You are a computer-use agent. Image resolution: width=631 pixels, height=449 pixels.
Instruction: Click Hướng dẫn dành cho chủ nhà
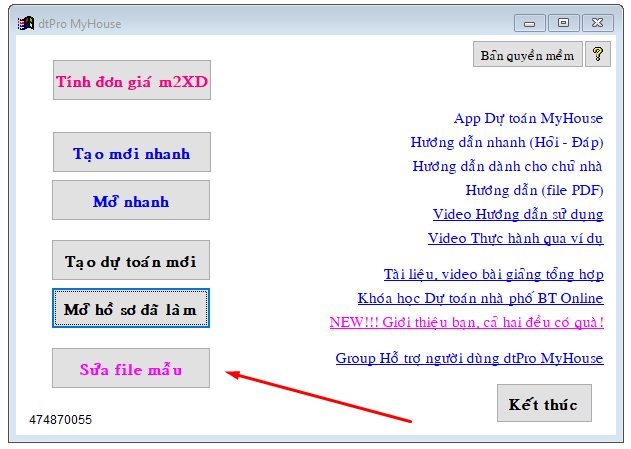pyautogui.click(x=507, y=166)
